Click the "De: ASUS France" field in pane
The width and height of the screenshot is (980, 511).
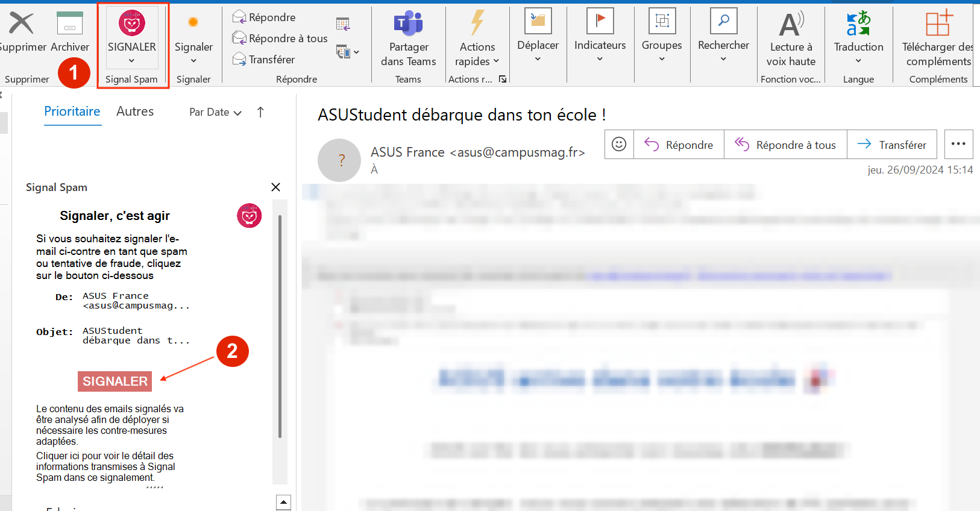(123, 301)
